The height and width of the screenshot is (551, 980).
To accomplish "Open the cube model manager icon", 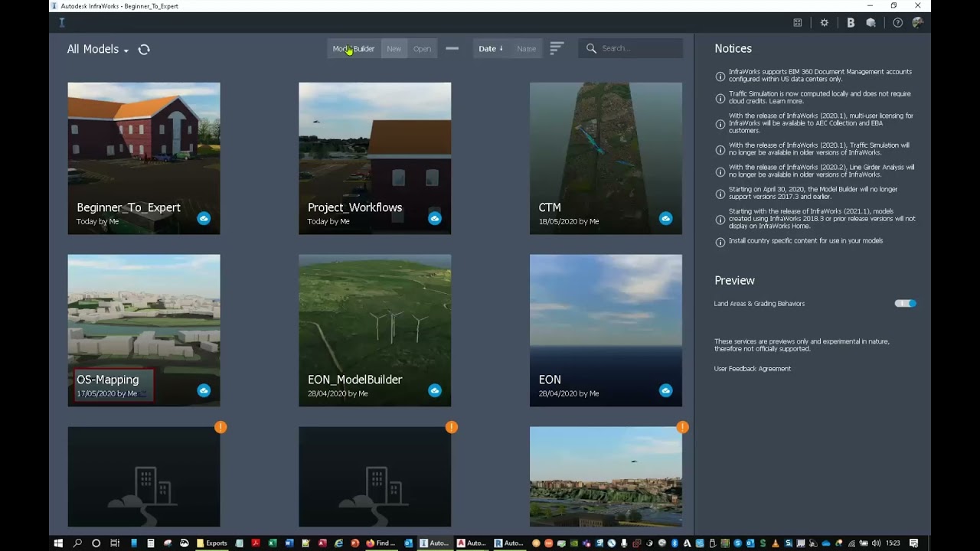I will (x=871, y=23).
